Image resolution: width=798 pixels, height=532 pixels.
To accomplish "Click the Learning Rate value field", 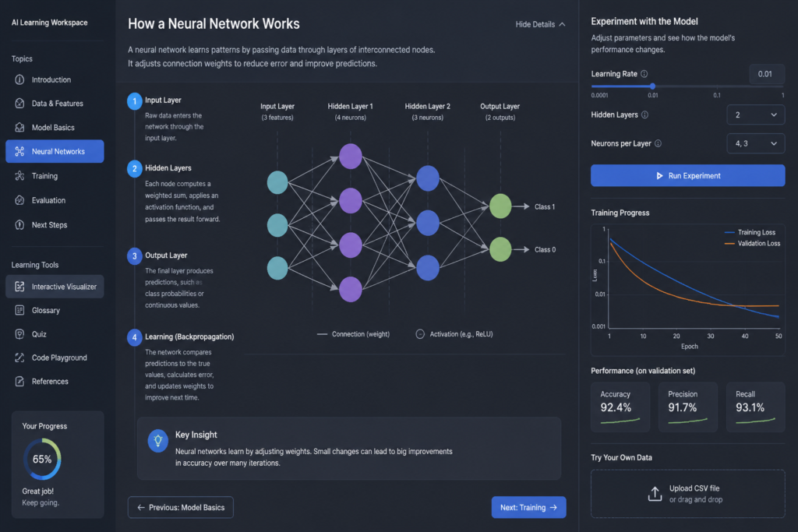I will pyautogui.click(x=767, y=74).
